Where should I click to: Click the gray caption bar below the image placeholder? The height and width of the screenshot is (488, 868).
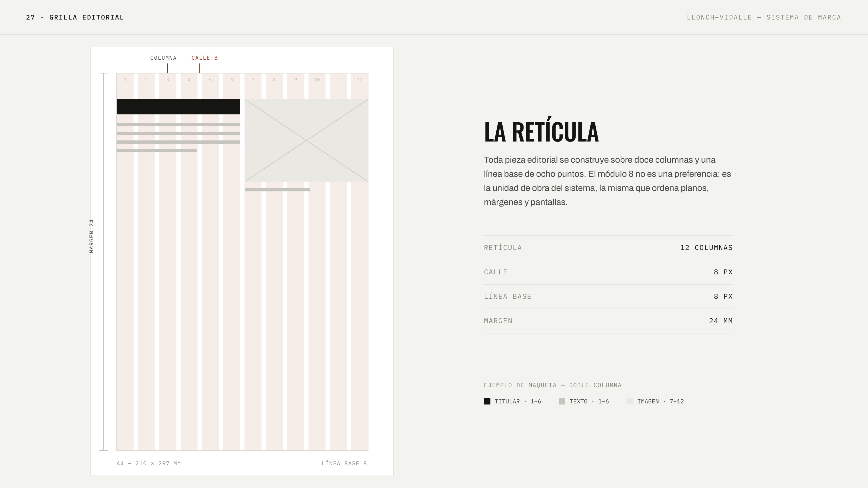point(277,190)
